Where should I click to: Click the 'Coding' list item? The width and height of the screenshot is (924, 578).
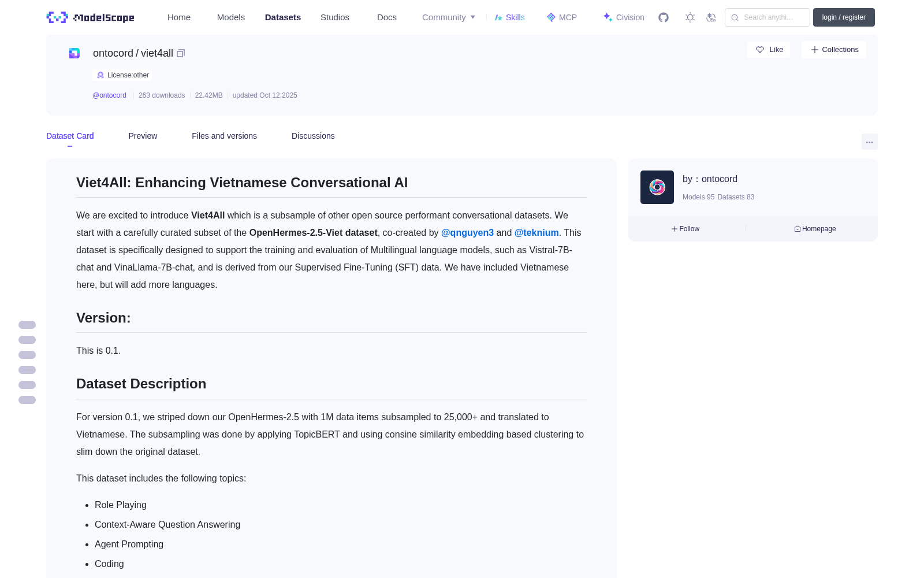[109, 564]
